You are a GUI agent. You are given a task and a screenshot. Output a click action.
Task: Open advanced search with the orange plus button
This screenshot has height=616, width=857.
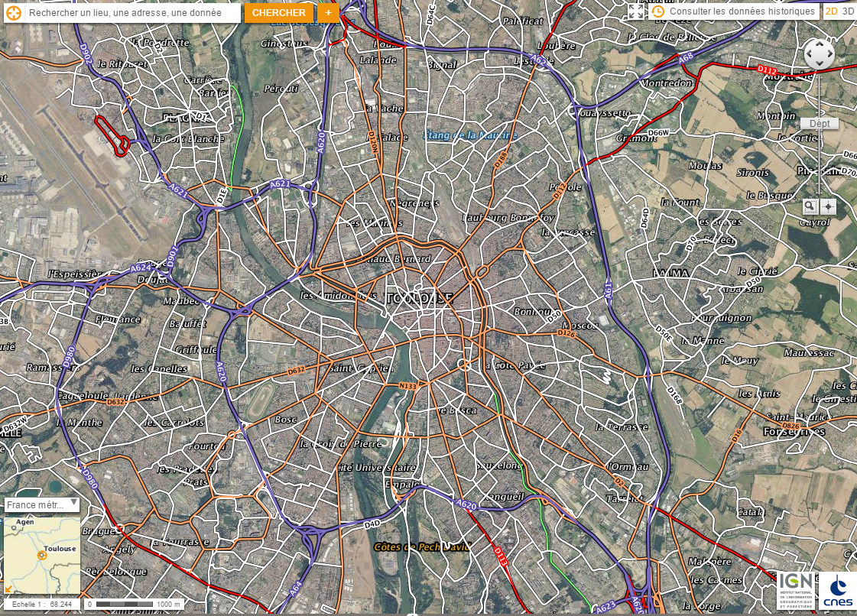329,12
